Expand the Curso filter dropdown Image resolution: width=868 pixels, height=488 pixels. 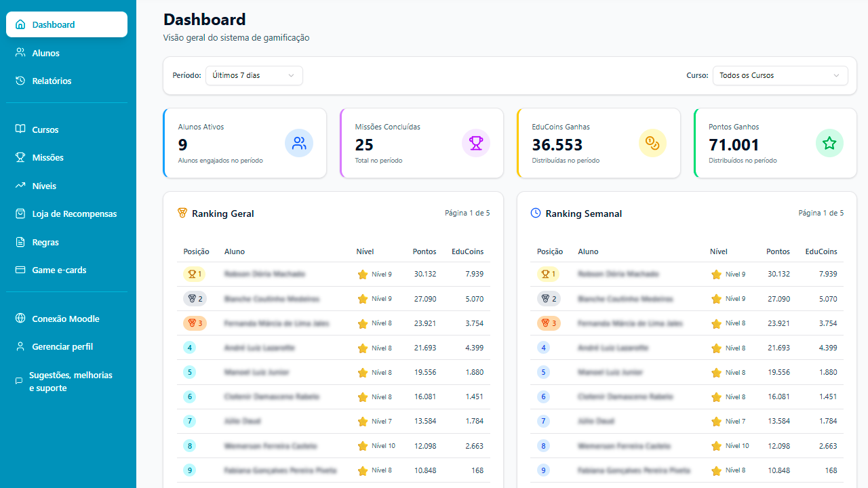click(779, 75)
